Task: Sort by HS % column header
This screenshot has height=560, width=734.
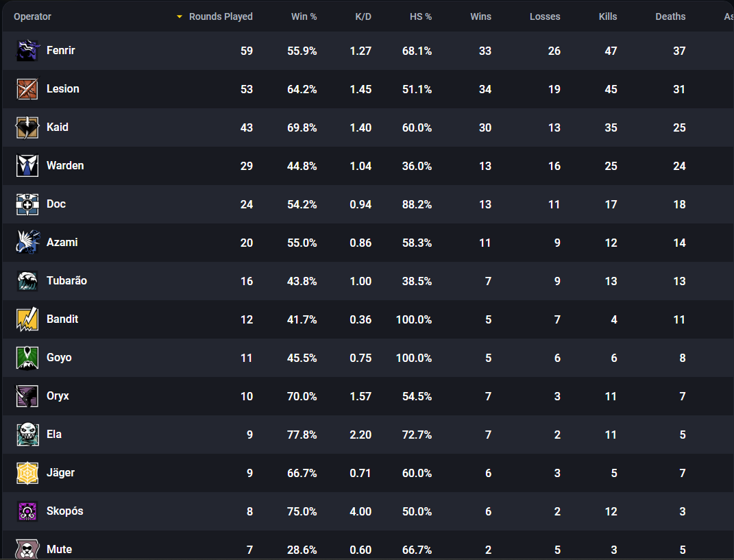Action: coord(420,16)
